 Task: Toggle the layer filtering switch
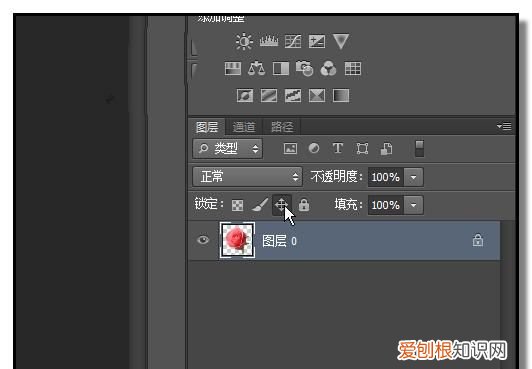click(419, 149)
